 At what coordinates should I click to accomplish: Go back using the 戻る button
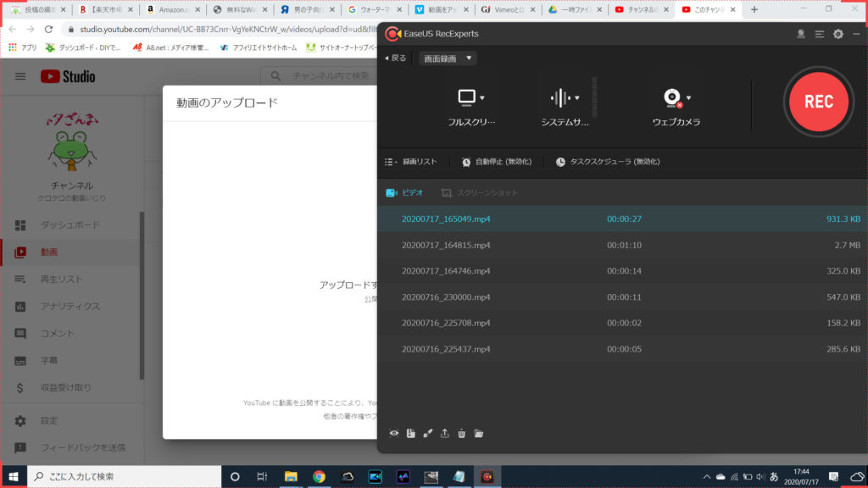tap(395, 58)
